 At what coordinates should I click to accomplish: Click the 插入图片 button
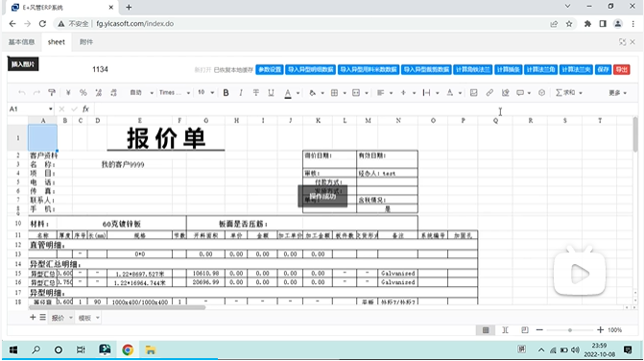(x=23, y=64)
